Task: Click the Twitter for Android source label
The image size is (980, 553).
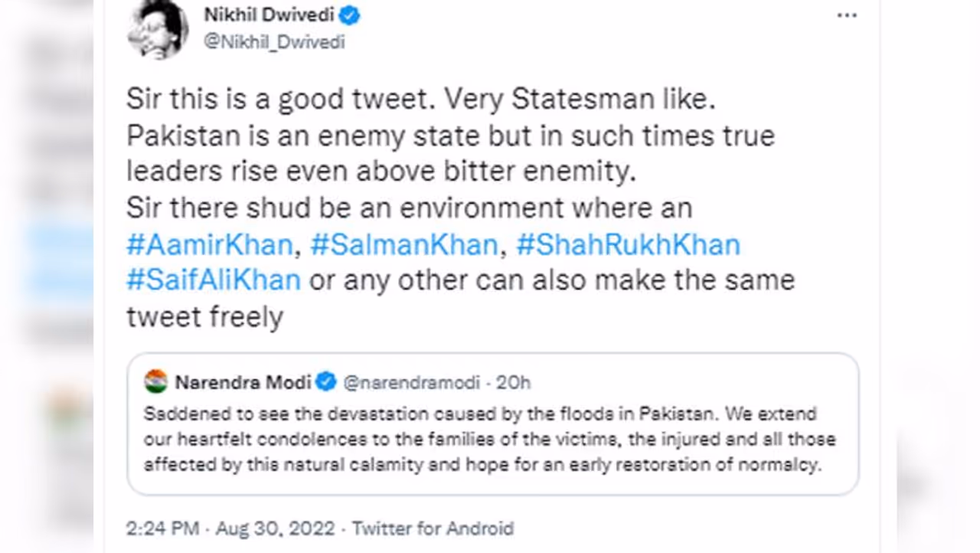Action: click(433, 528)
